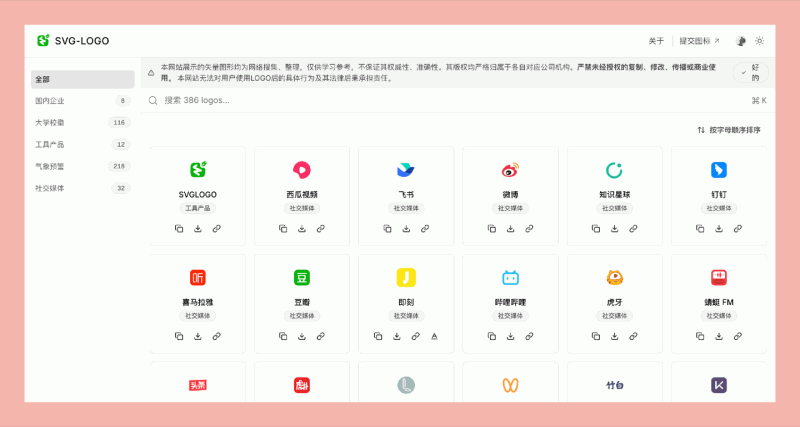
Task: Download the 即刻 logo
Action: (397, 336)
